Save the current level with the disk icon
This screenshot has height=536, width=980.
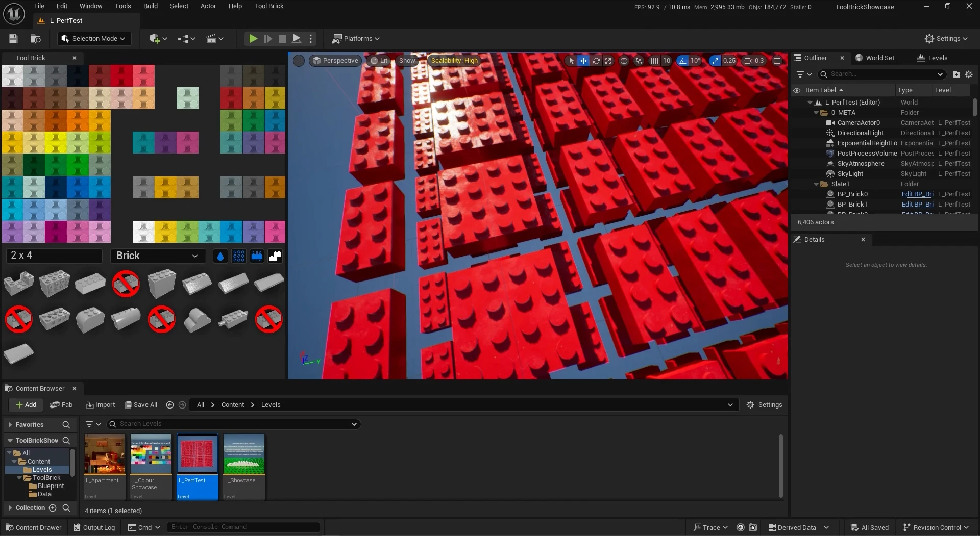(x=13, y=39)
